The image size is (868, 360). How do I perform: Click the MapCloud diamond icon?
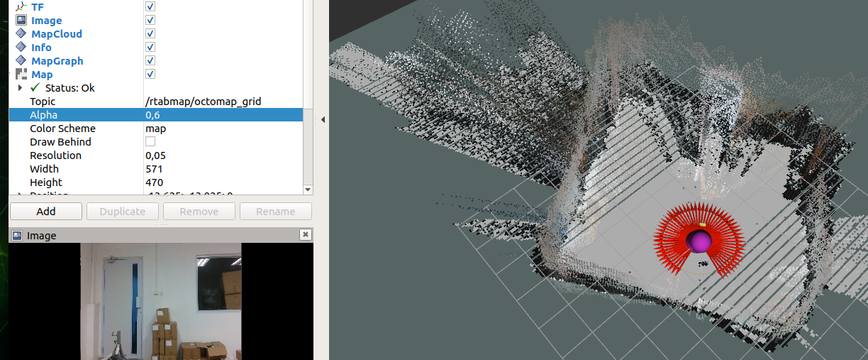pos(21,34)
